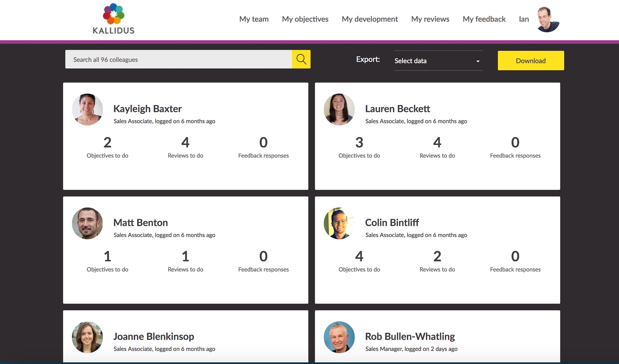View Lauren Beckett's 0 Feedback responses

click(x=515, y=147)
